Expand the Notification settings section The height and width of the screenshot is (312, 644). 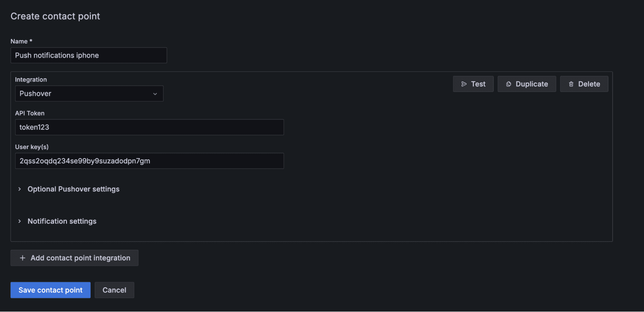click(62, 221)
